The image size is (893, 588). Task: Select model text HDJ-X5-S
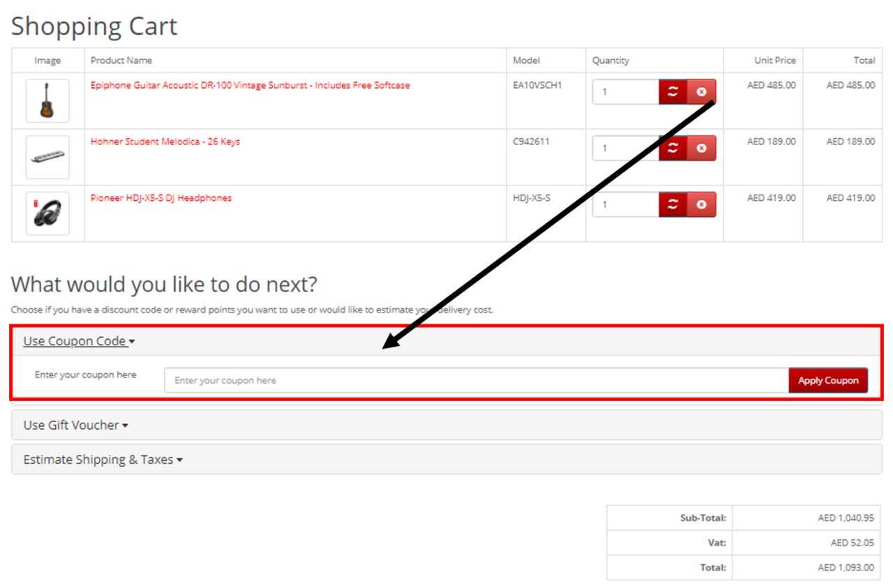(532, 198)
